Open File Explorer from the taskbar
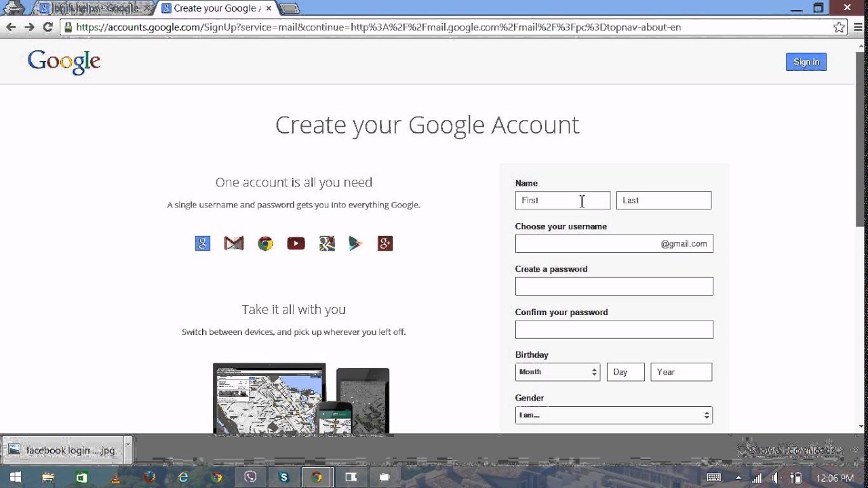The image size is (868, 488). [48, 477]
